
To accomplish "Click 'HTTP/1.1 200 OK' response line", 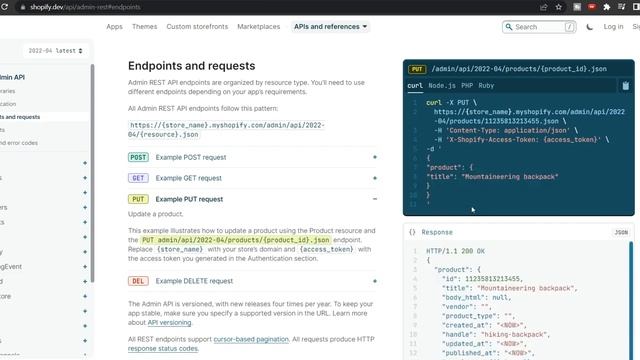I will (456, 251).
